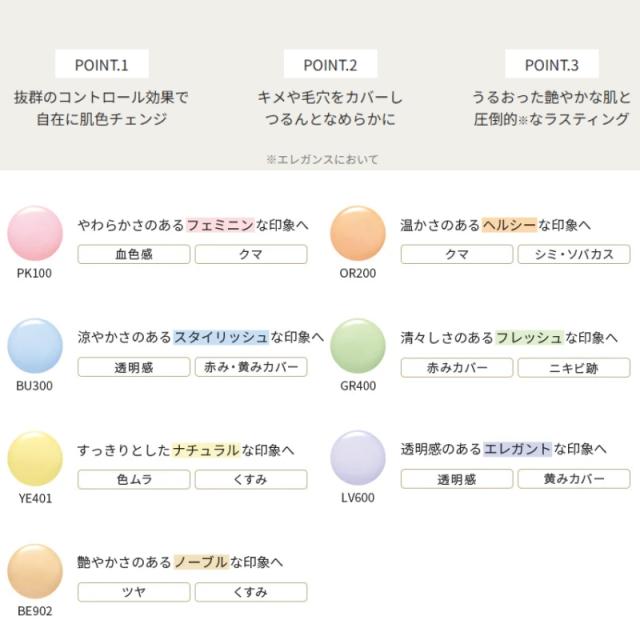Click the POINT.1 label

pyautogui.click(x=102, y=64)
